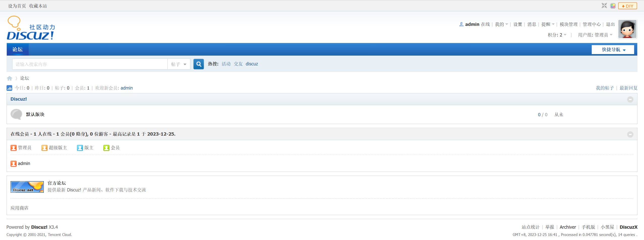Image resolution: width=644 pixels, height=240 pixels.
Task: Click the blue search magnifier button
Action: tap(198, 64)
